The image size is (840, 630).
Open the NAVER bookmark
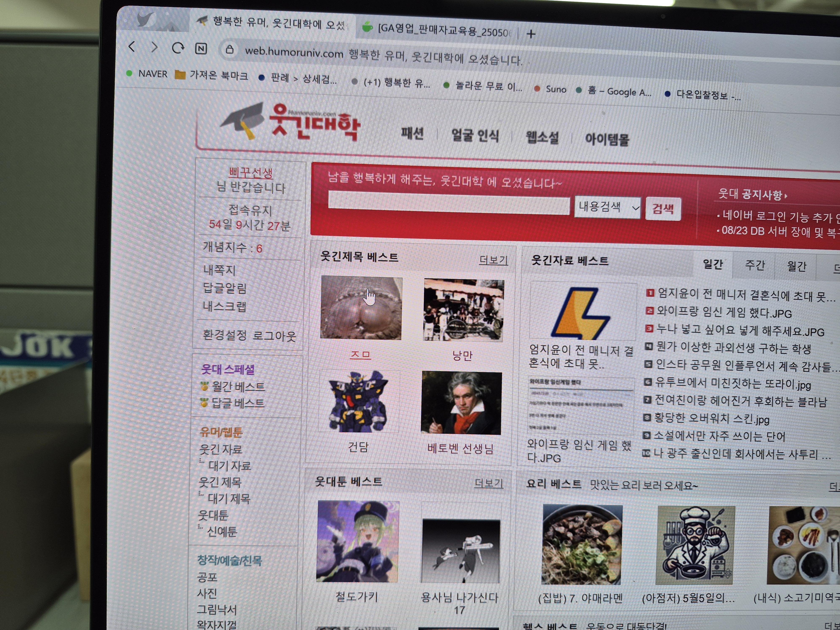(147, 73)
